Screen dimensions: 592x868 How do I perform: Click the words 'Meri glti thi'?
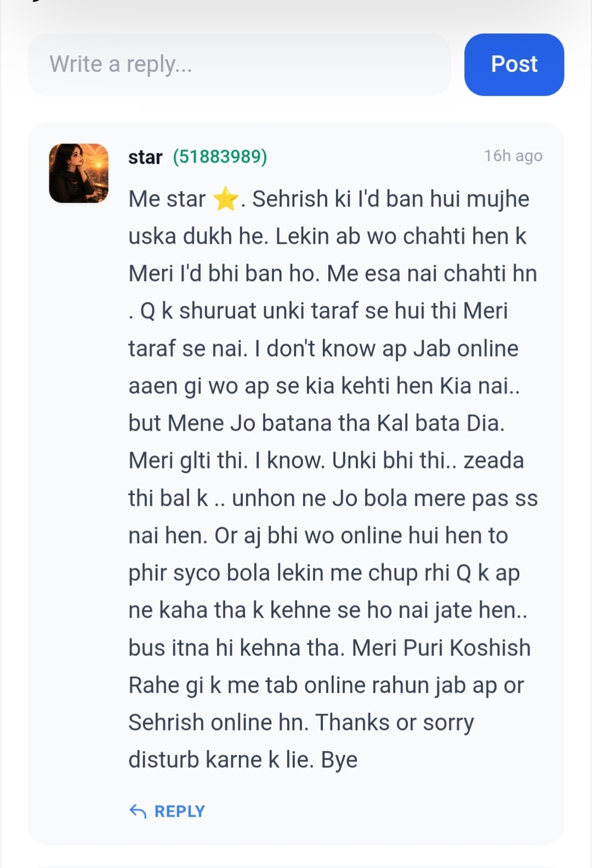pos(187,461)
